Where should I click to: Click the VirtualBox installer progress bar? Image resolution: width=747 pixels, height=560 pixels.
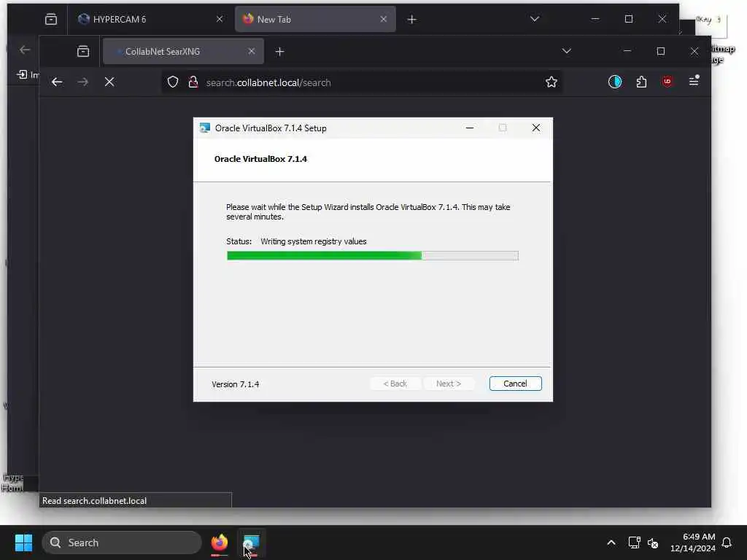click(373, 256)
